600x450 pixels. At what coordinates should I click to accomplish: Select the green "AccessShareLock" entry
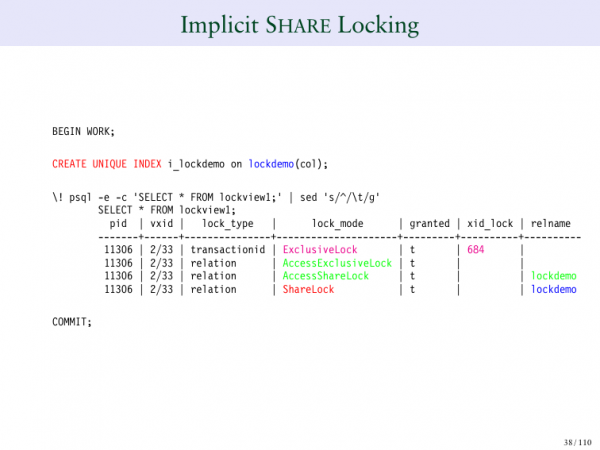click(325, 276)
